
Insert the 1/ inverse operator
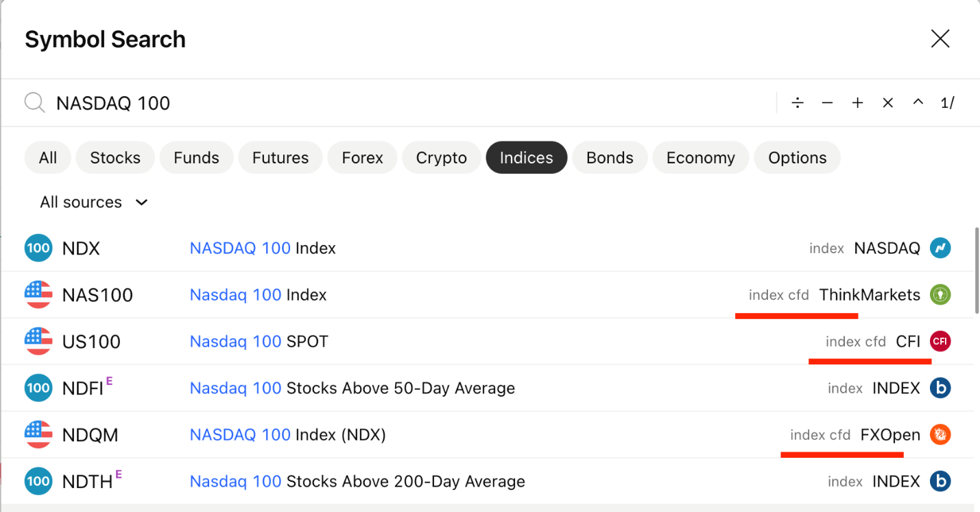[948, 103]
